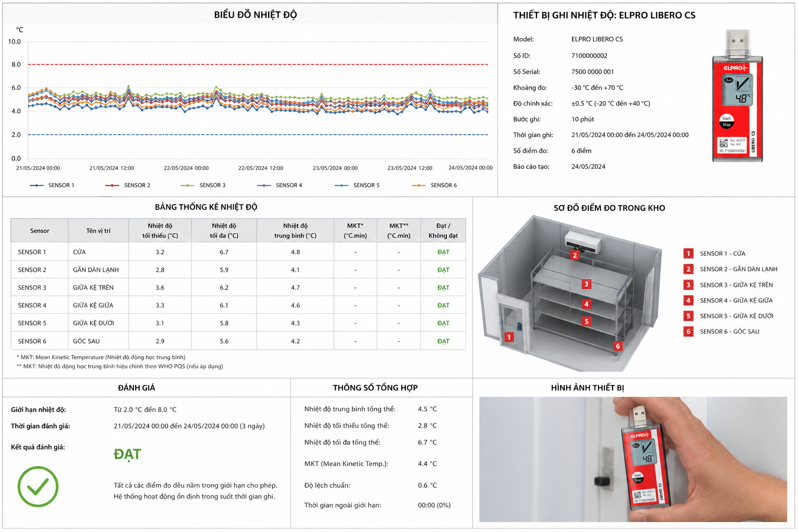The height and width of the screenshot is (532, 798).
Task: Click the 'ELPRO LIBERO CS' model value
Action: click(x=597, y=39)
